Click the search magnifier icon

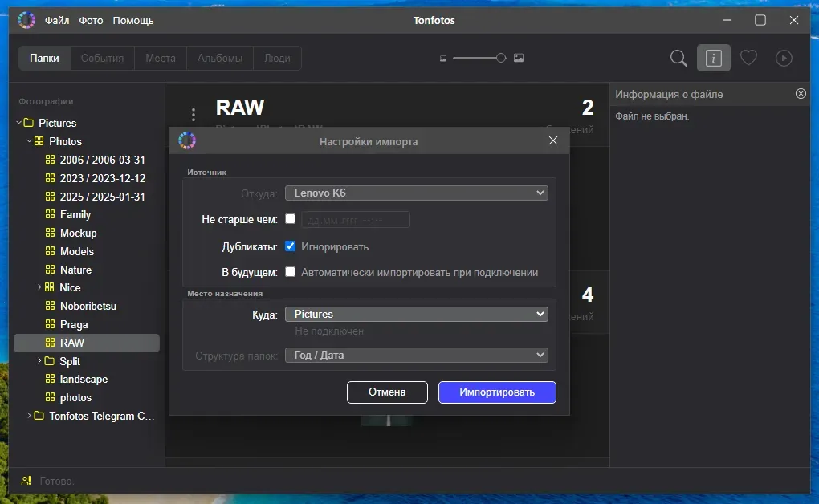tap(678, 58)
